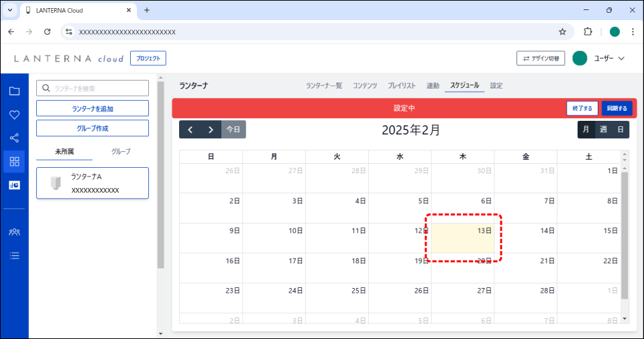Go to previous month with left chevron
This screenshot has width=644, height=339.
(x=190, y=130)
